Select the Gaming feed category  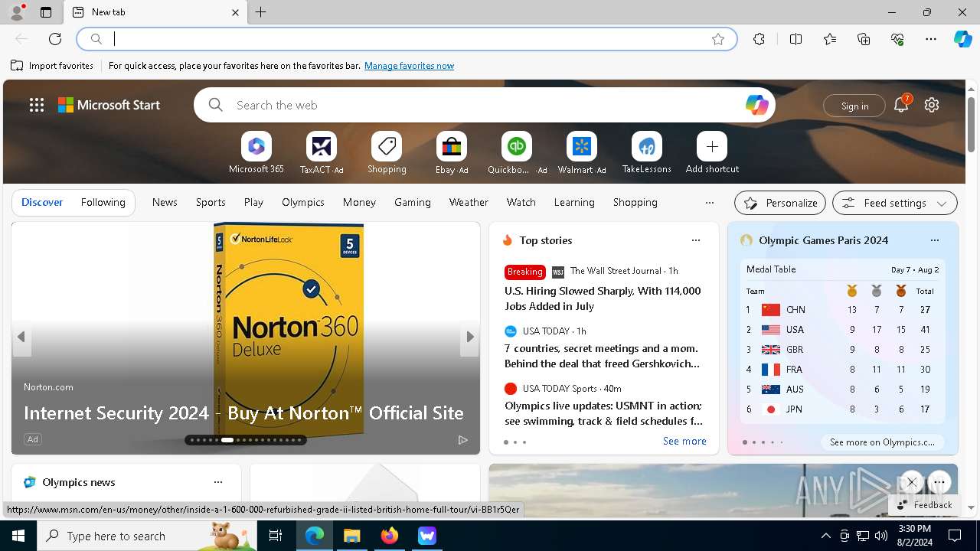(413, 202)
